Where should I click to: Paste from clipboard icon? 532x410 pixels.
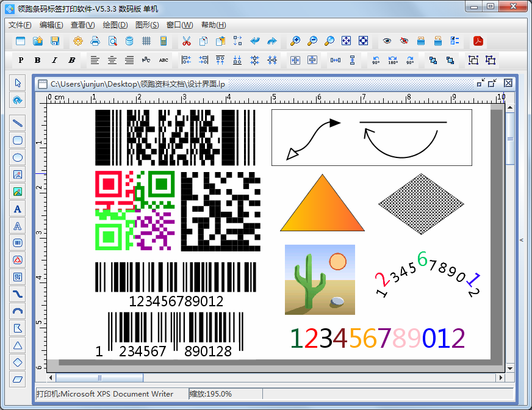tap(220, 41)
